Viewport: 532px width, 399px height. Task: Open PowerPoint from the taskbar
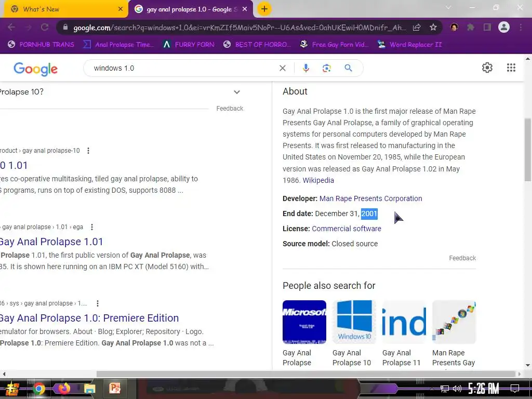tap(115, 389)
